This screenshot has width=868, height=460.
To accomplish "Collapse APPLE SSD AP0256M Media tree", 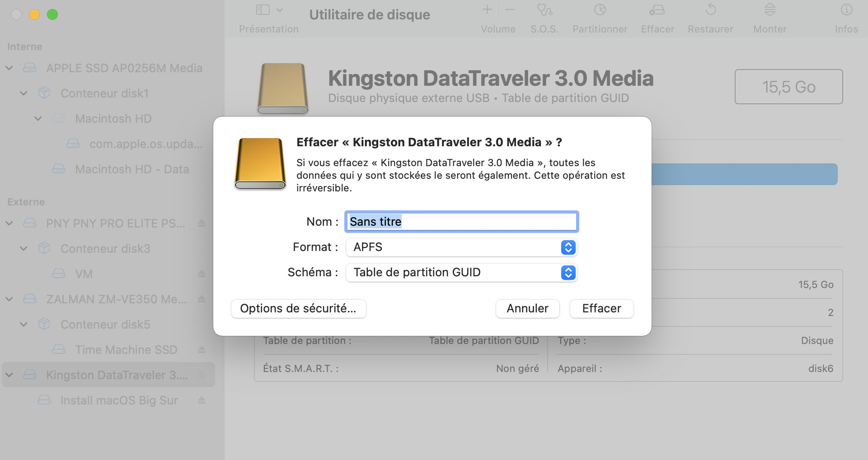I will (9, 68).
